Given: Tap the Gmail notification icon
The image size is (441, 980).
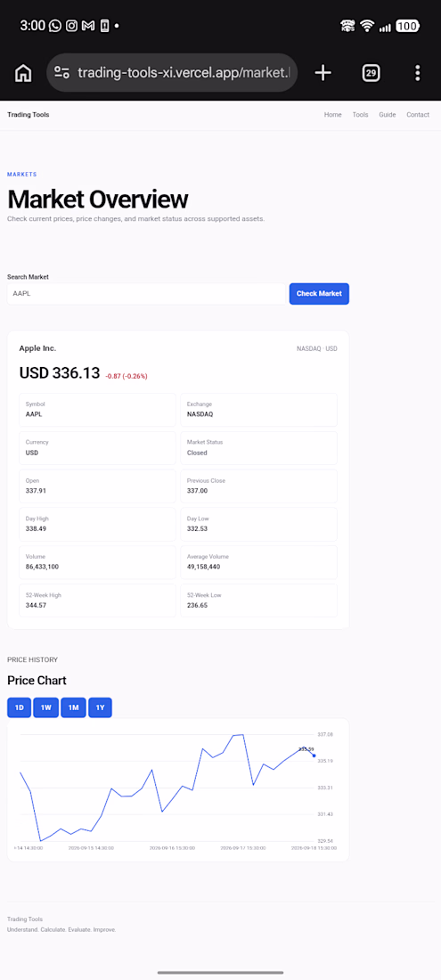Looking at the screenshot, I should (88, 26).
